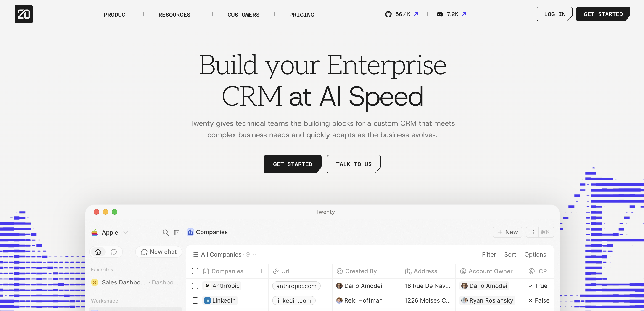Open the Customers nav item
Viewport: 644px width, 311px height.
pyautogui.click(x=243, y=15)
